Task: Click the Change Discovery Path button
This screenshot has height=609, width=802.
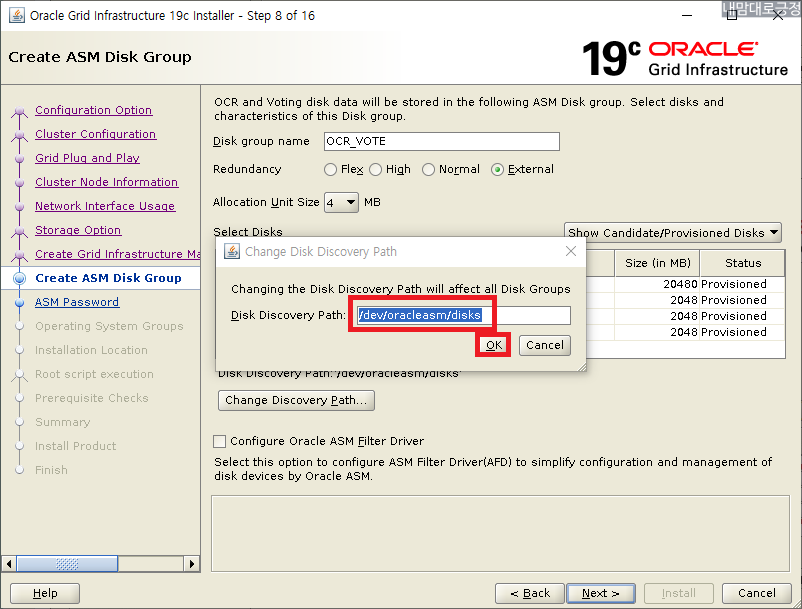Action: point(296,400)
